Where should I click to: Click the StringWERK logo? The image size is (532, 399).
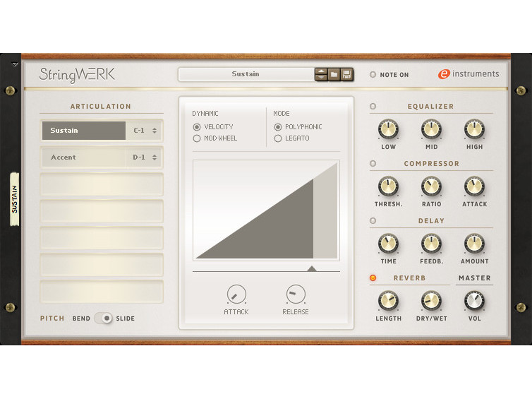77,75
